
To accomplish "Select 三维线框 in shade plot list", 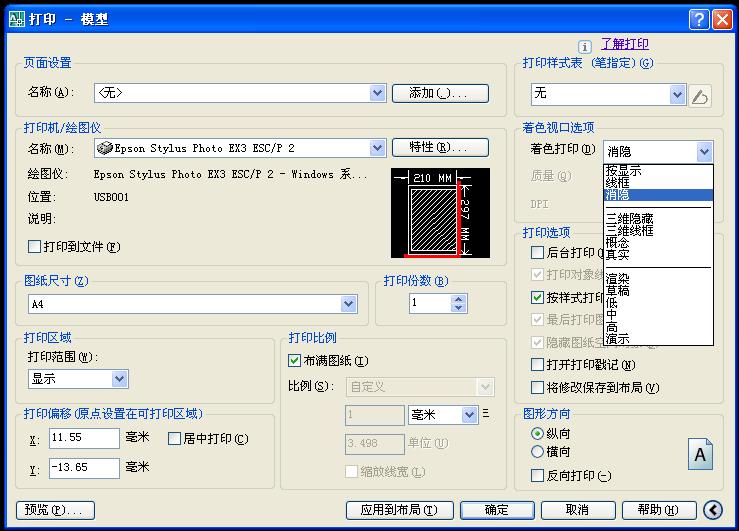I will (x=658, y=230).
